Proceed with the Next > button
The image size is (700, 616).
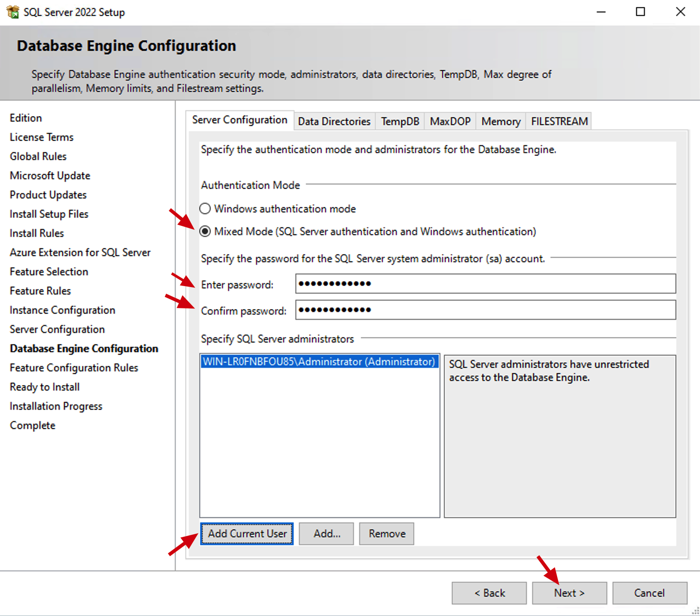[x=569, y=593]
